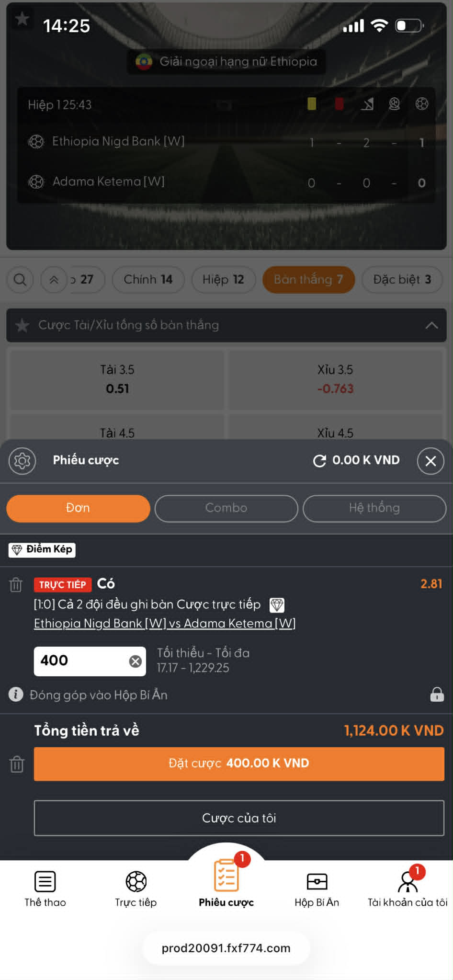Toggle the match favorite star at top
The height and width of the screenshot is (980, 453).
pos(22,19)
